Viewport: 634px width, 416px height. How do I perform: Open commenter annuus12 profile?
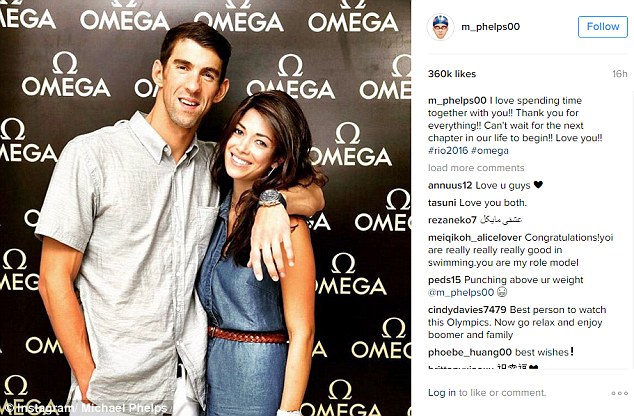pyautogui.click(x=450, y=186)
